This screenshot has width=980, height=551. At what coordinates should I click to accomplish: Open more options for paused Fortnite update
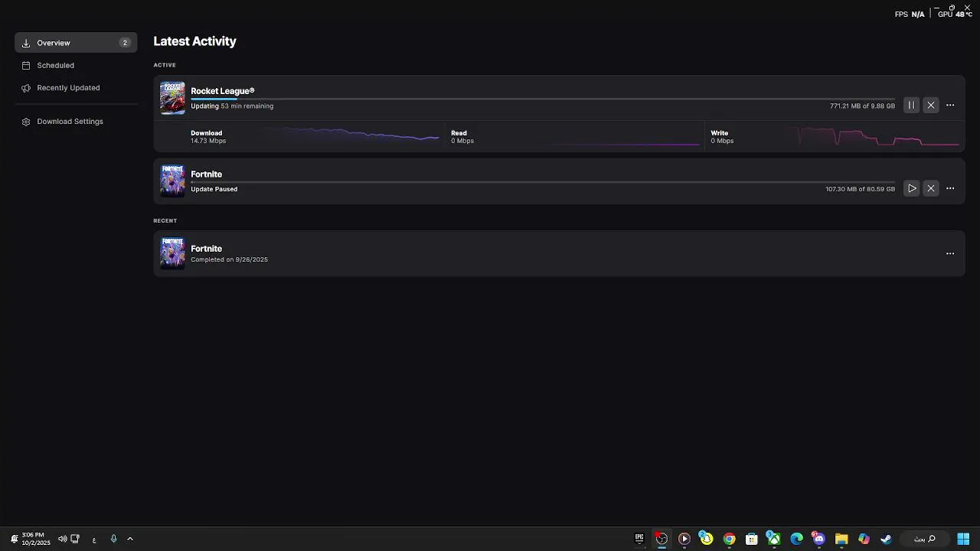950,188
